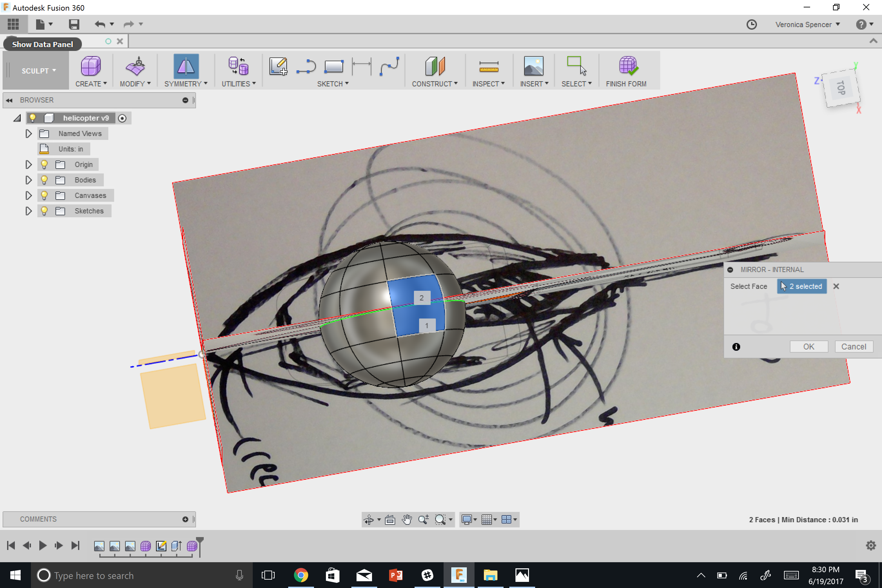The image size is (882, 588).
Task: Click Cancel in Mirror Internal dialog
Action: point(854,347)
